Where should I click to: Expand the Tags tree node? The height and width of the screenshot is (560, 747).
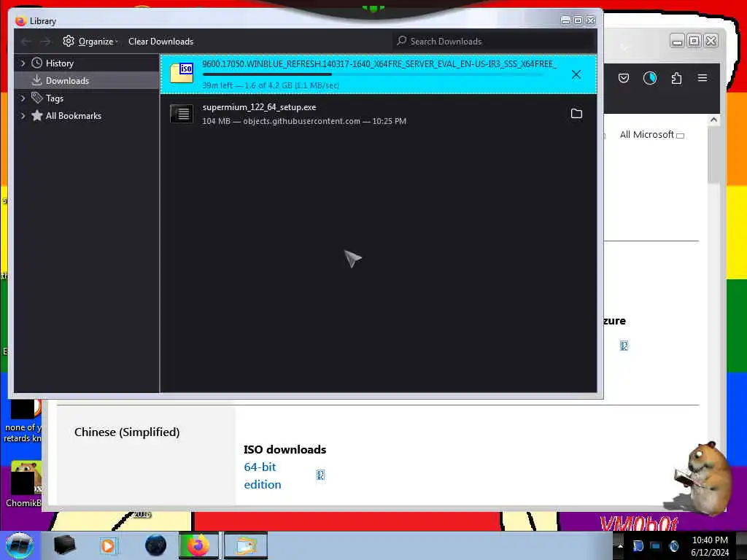(x=23, y=98)
